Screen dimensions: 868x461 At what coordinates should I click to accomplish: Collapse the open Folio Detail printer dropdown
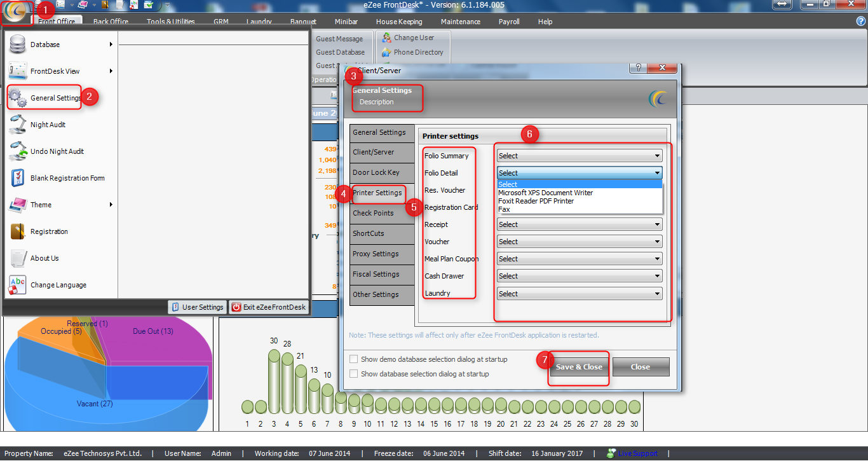coord(580,173)
